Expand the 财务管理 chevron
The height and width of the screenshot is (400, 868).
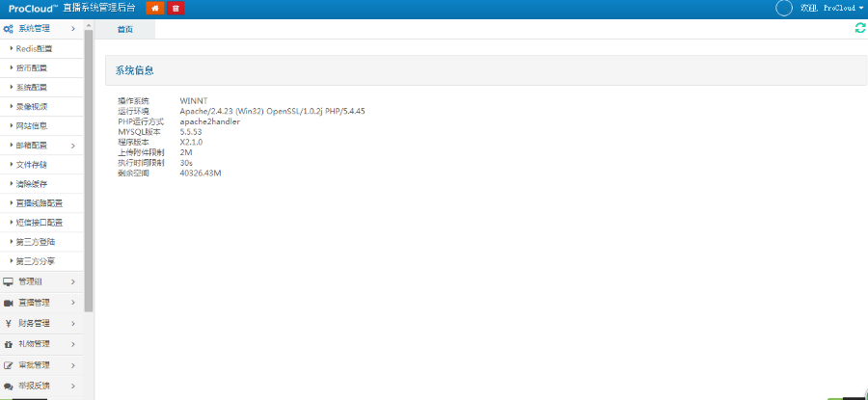(x=73, y=324)
